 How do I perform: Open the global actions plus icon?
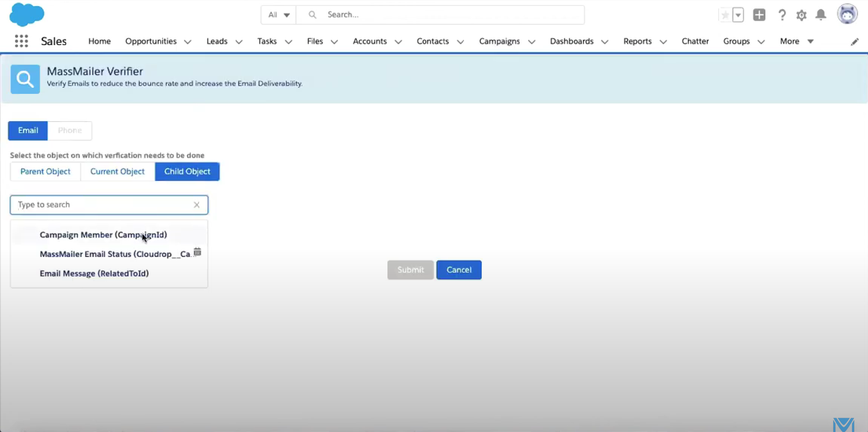click(759, 15)
